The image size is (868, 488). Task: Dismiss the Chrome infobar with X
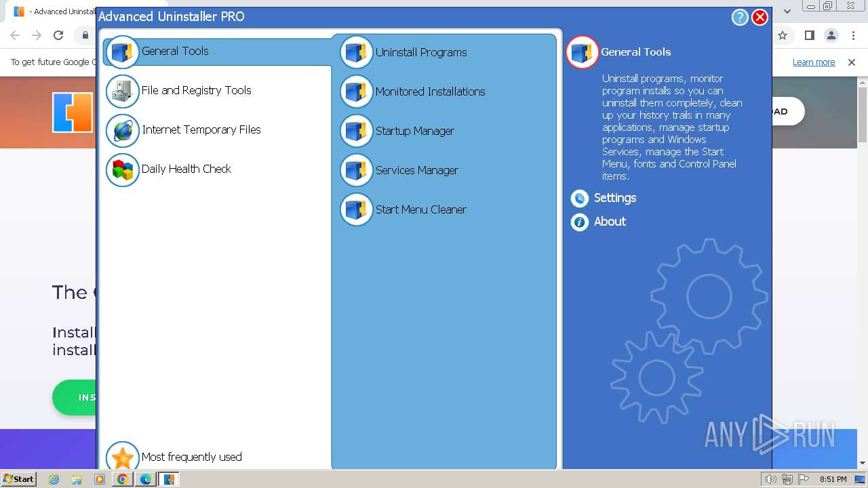(x=852, y=62)
